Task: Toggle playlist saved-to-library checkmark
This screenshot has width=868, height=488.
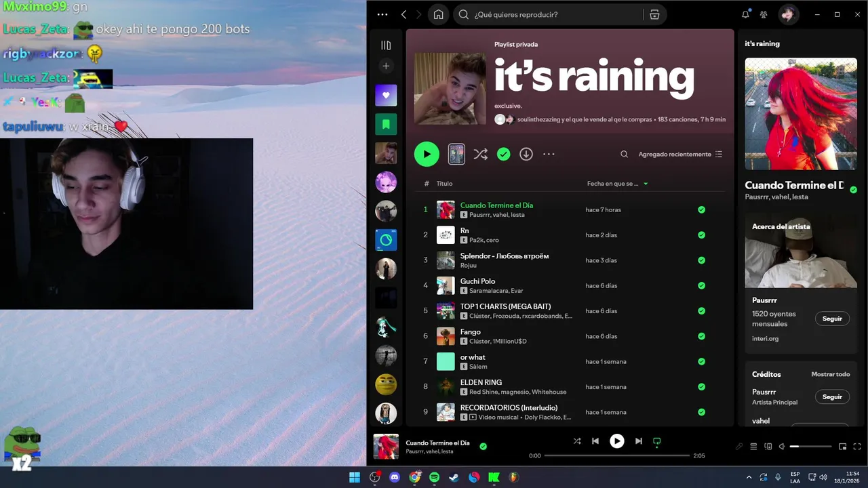Action: coord(503,154)
